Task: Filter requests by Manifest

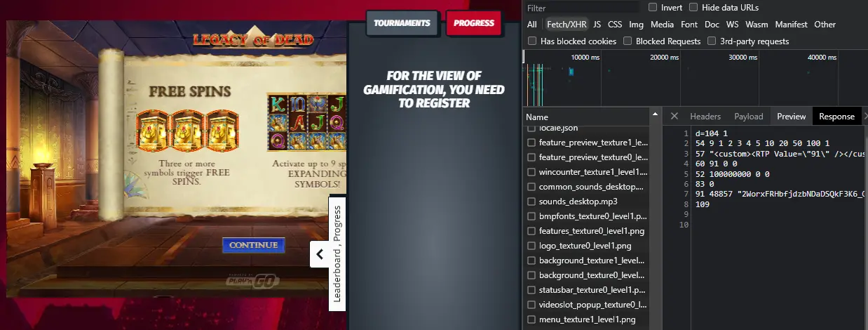Action: pyautogui.click(x=792, y=25)
